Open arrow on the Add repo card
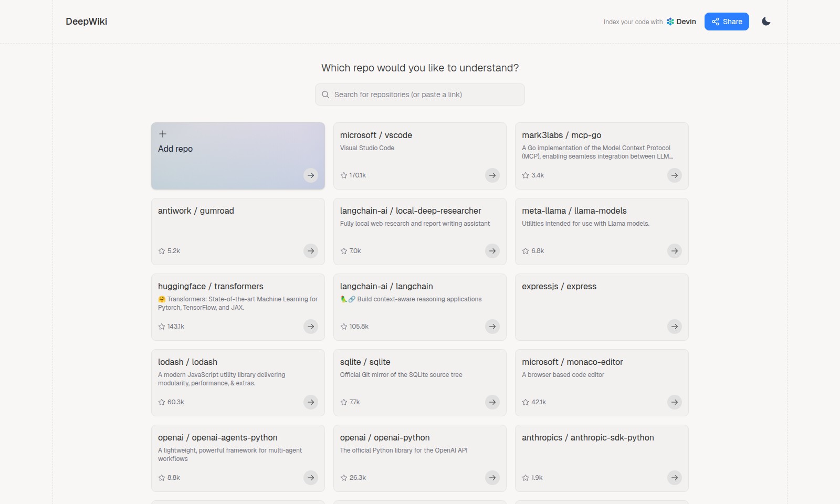This screenshot has width=840, height=504. pos(311,175)
